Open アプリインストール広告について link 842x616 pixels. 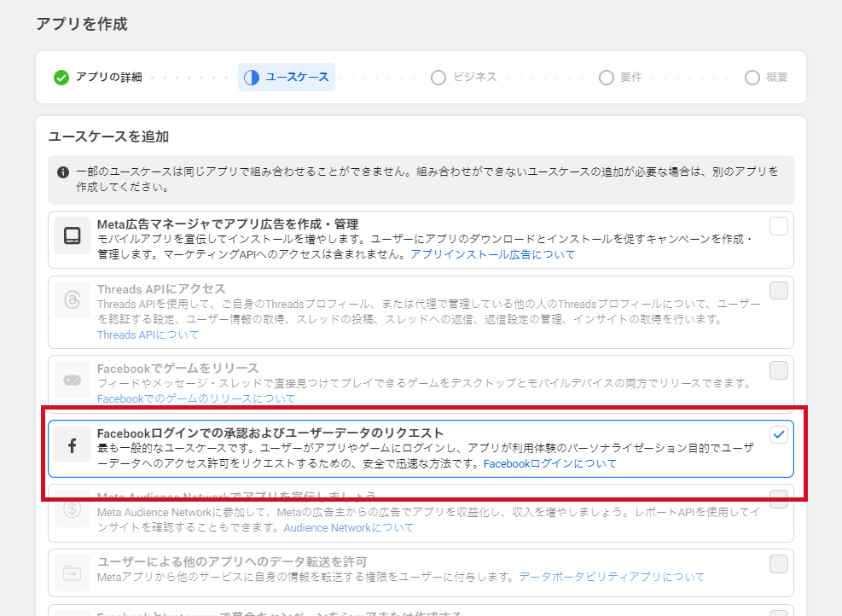[x=492, y=254]
